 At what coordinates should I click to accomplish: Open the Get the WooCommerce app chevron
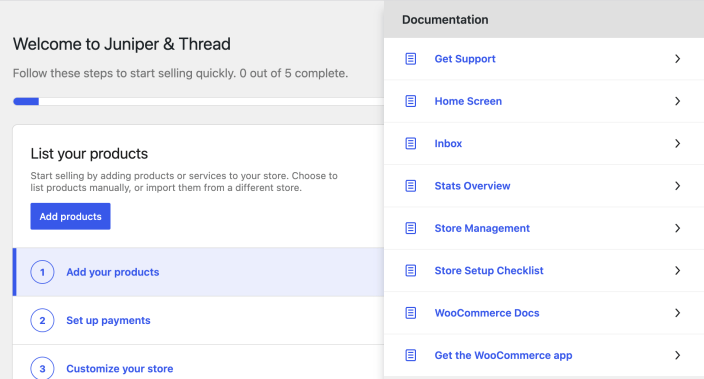point(678,355)
